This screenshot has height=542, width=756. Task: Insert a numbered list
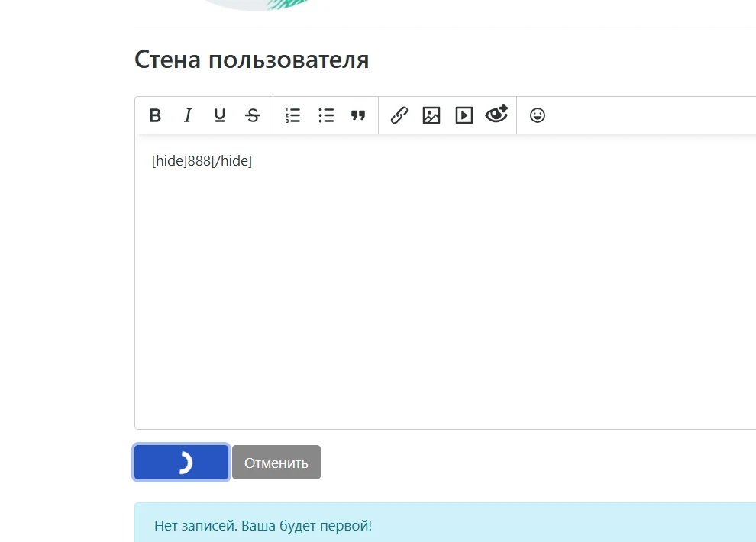coord(292,115)
